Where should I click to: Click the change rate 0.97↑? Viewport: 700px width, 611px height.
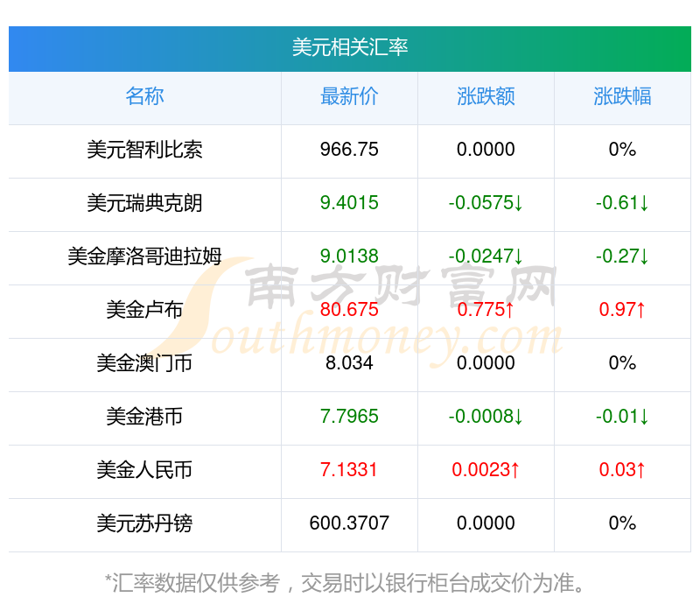[622, 310]
